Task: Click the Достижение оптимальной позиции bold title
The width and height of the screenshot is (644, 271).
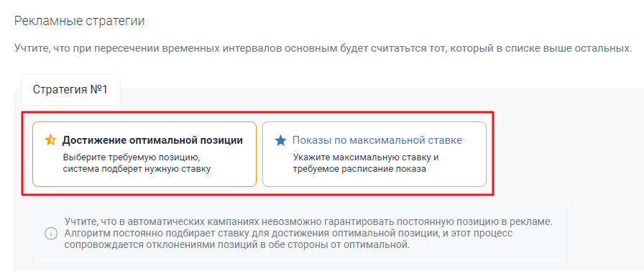Action: pos(152,140)
